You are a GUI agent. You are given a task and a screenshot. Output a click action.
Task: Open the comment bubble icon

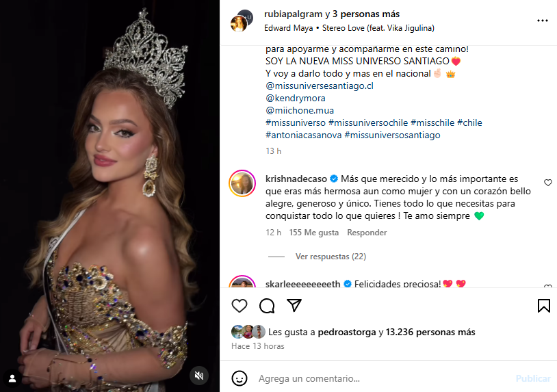[x=267, y=306]
